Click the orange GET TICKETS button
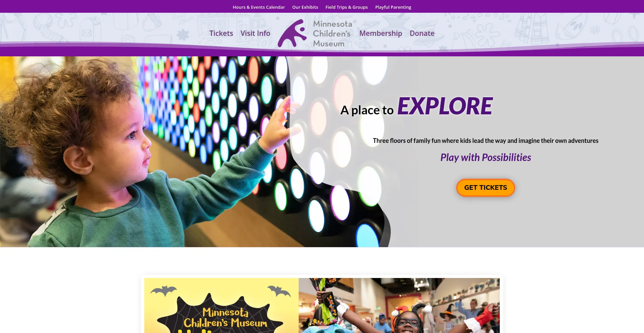Screen dimensions: 644x333 [x=485, y=187]
